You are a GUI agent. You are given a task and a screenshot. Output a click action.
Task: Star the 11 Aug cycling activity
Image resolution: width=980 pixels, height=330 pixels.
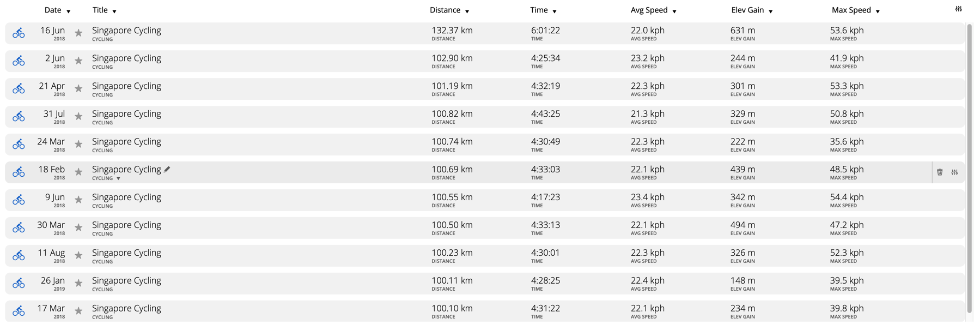pos(78,256)
